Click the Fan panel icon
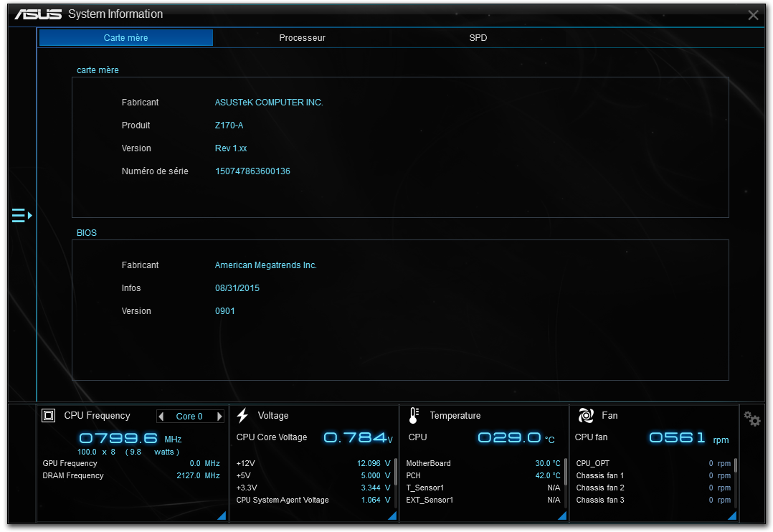The height and width of the screenshot is (532, 773). coord(586,416)
